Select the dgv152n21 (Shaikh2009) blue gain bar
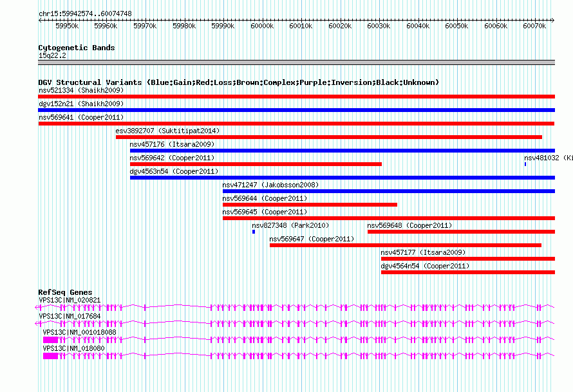573x392 pixels. (x=296, y=110)
